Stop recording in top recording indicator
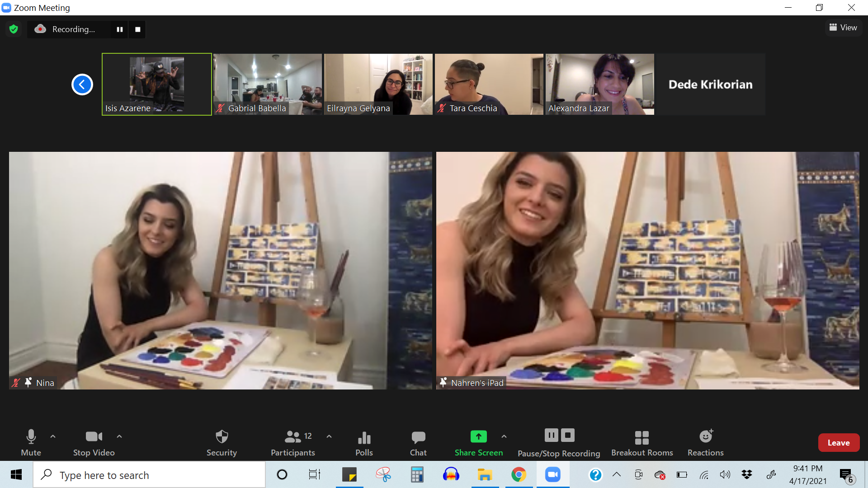The image size is (868, 488). (137, 29)
